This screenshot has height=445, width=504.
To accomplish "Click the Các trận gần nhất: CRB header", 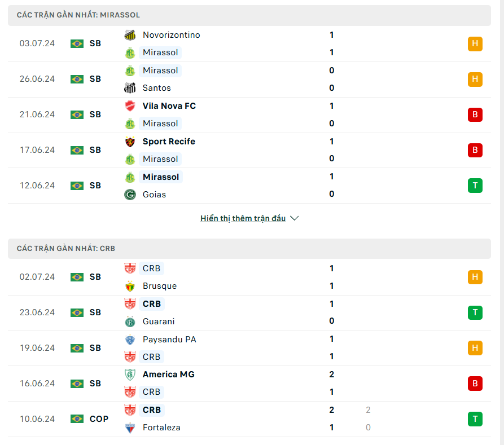I will click(x=249, y=249).
